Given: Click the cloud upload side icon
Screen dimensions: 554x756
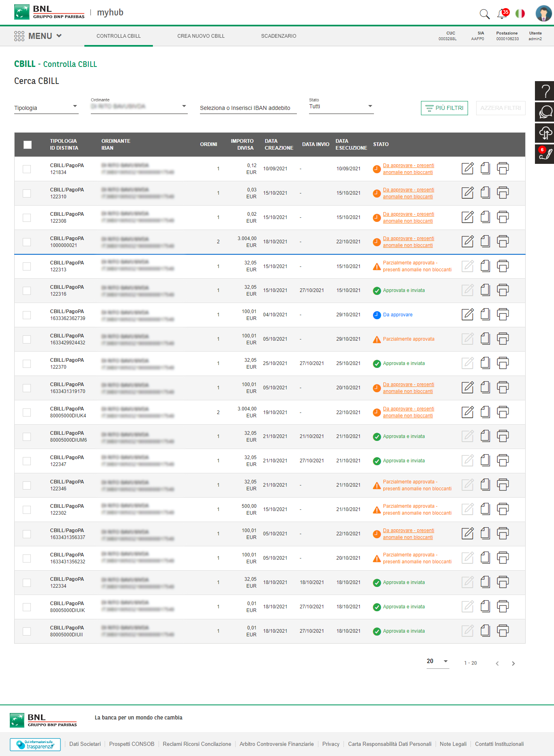Looking at the screenshot, I should coord(545,133).
